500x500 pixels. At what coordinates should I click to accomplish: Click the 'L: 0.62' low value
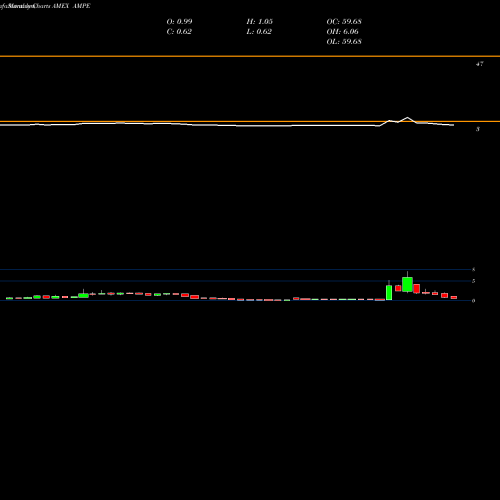click(259, 32)
